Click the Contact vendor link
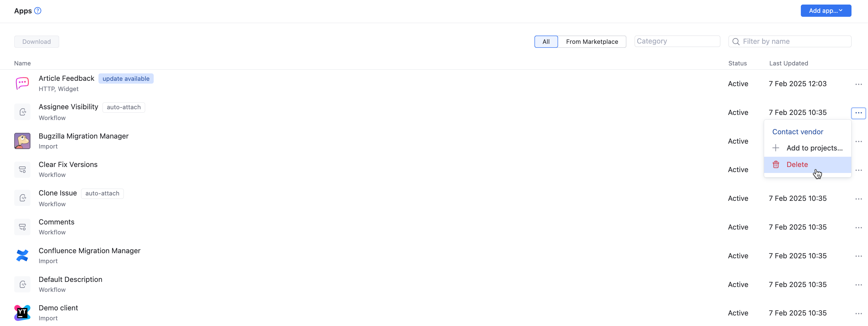The height and width of the screenshot is (326, 868). [797, 132]
